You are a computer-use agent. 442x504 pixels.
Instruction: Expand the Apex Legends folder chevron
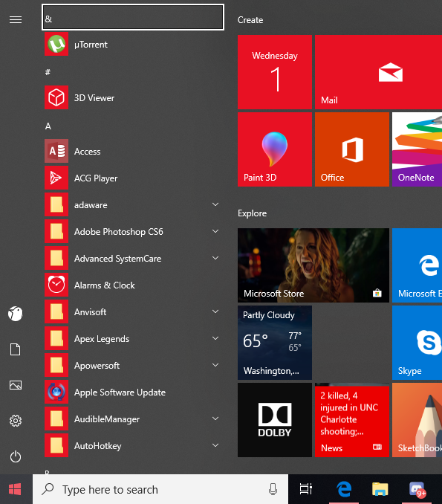[x=215, y=338]
